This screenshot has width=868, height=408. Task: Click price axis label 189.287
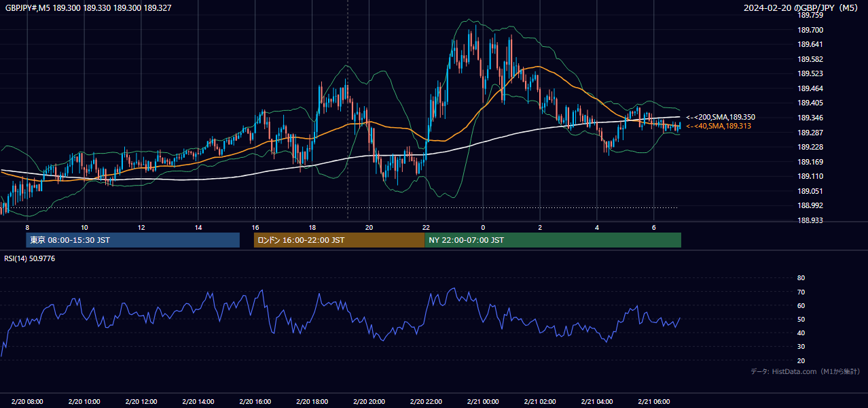810,133
